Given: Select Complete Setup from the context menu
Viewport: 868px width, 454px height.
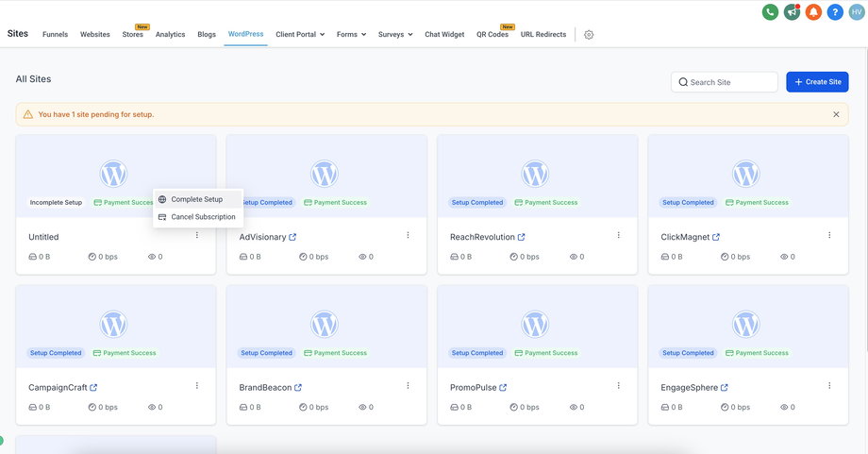Looking at the screenshot, I should tap(196, 199).
